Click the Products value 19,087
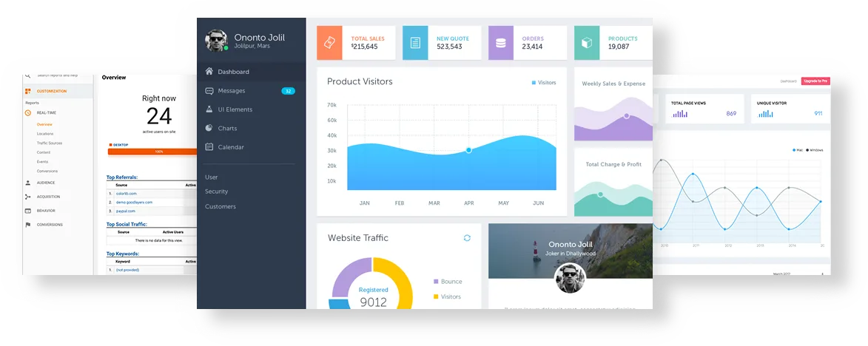 [x=619, y=47]
